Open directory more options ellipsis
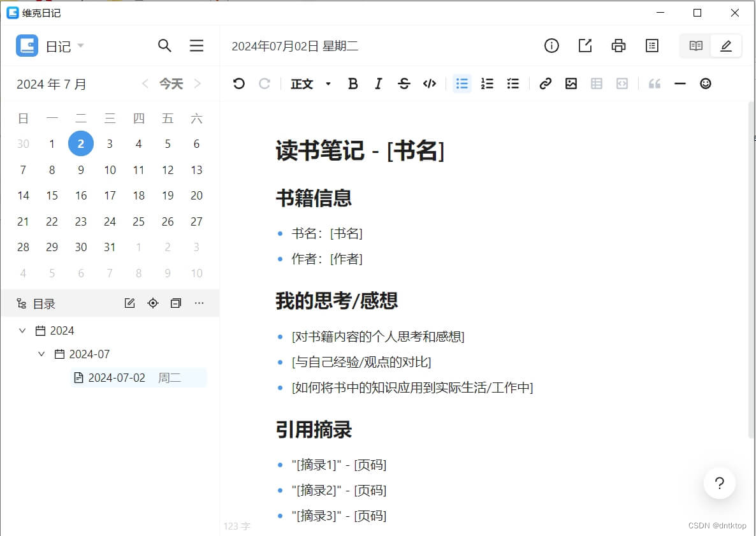This screenshot has height=536, width=756. click(x=199, y=303)
